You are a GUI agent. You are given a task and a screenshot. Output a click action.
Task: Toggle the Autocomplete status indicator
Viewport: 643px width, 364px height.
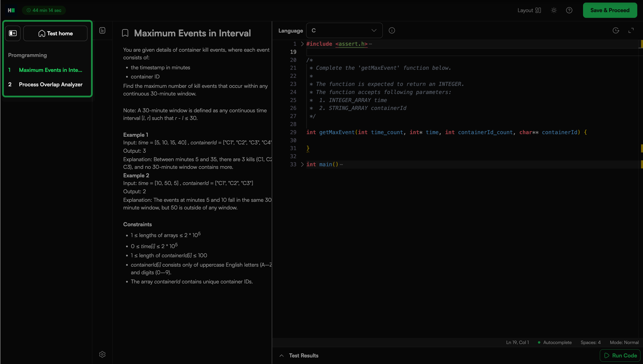555,342
